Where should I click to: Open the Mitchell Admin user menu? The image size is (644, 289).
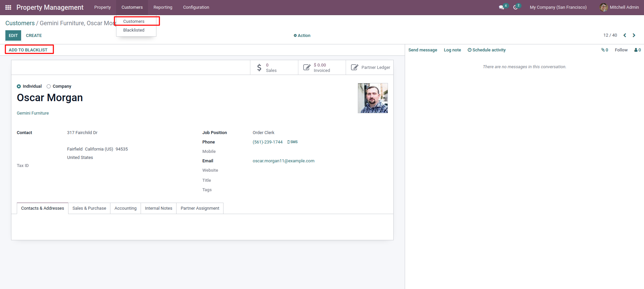pyautogui.click(x=619, y=7)
